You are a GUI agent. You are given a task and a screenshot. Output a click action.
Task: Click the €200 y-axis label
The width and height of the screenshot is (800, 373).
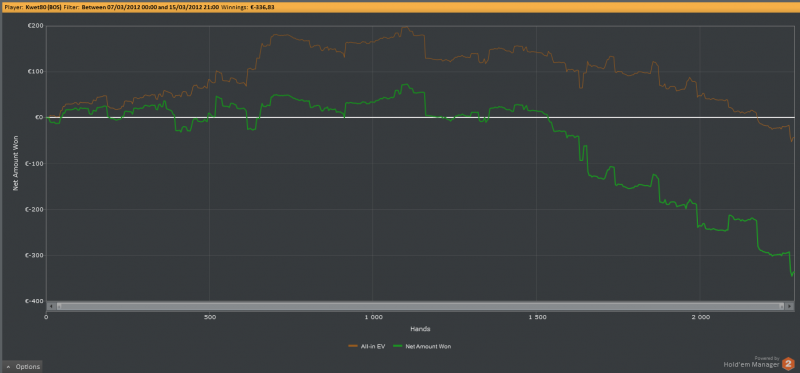(x=36, y=26)
